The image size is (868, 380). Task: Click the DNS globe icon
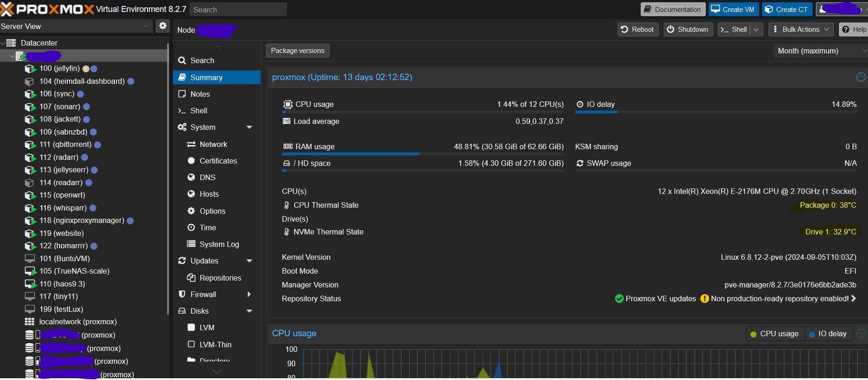(x=191, y=177)
